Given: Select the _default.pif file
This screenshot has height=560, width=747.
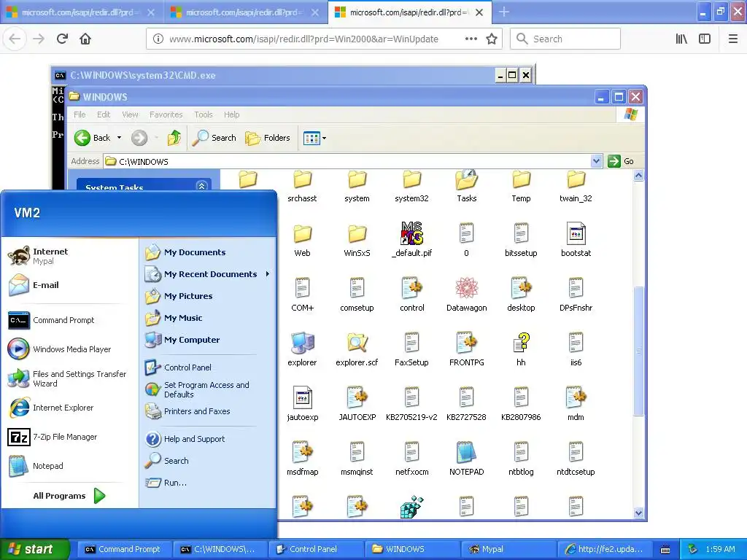Looking at the screenshot, I should pos(411,239).
